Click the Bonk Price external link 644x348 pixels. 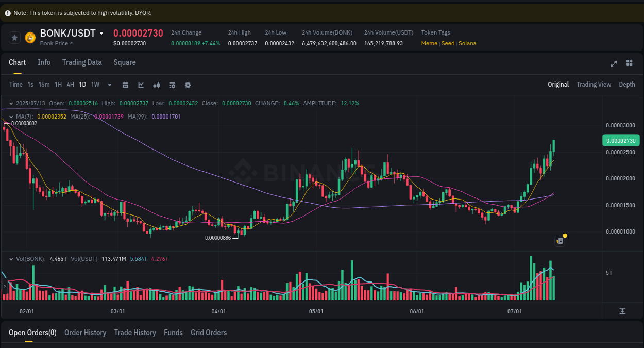[x=54, y=43]
